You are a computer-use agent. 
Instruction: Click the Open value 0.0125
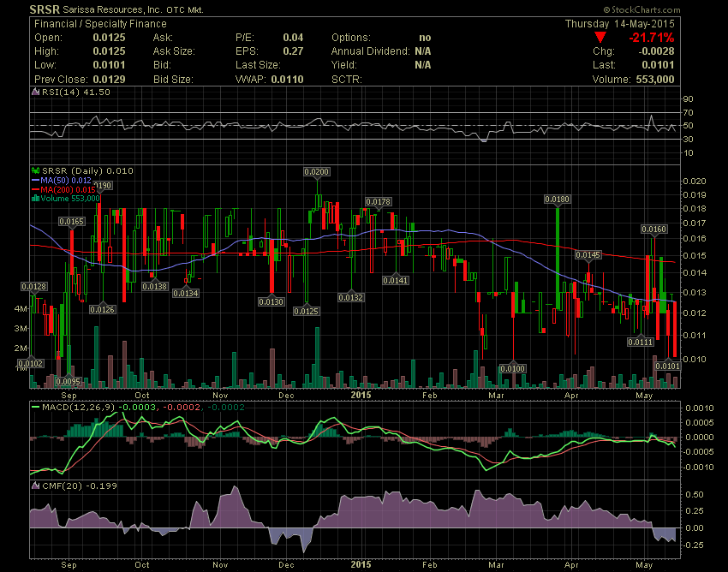click(x=109, y=38)
